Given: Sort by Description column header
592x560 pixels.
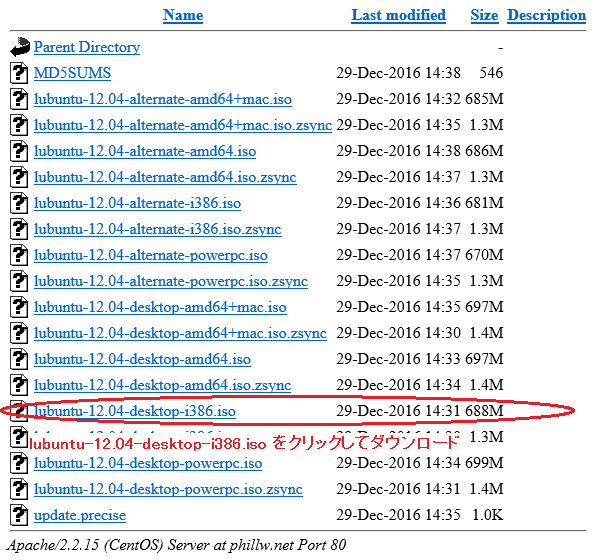Looking at the screenshot, I should [x=546, y=15].
